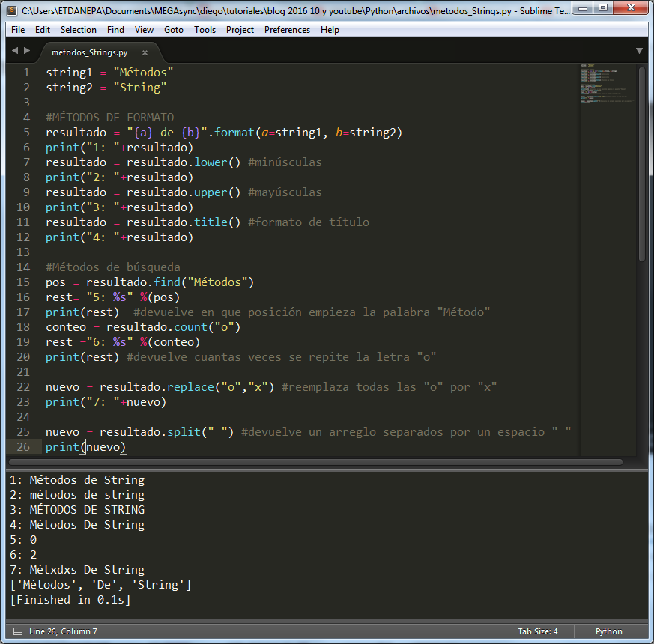This screenshot has width=654, height=644.
Task: Click the horizontal editor scrollbar
Action: [315, 462]
